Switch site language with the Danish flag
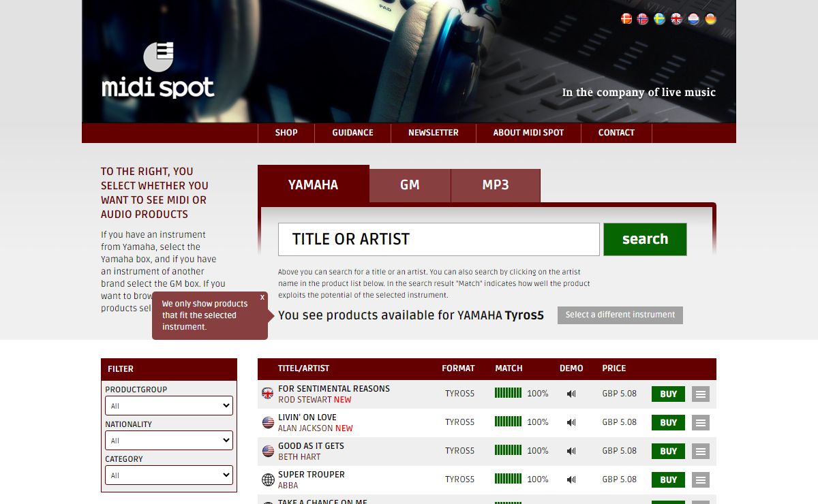818x504 pixels. (626, 19)
